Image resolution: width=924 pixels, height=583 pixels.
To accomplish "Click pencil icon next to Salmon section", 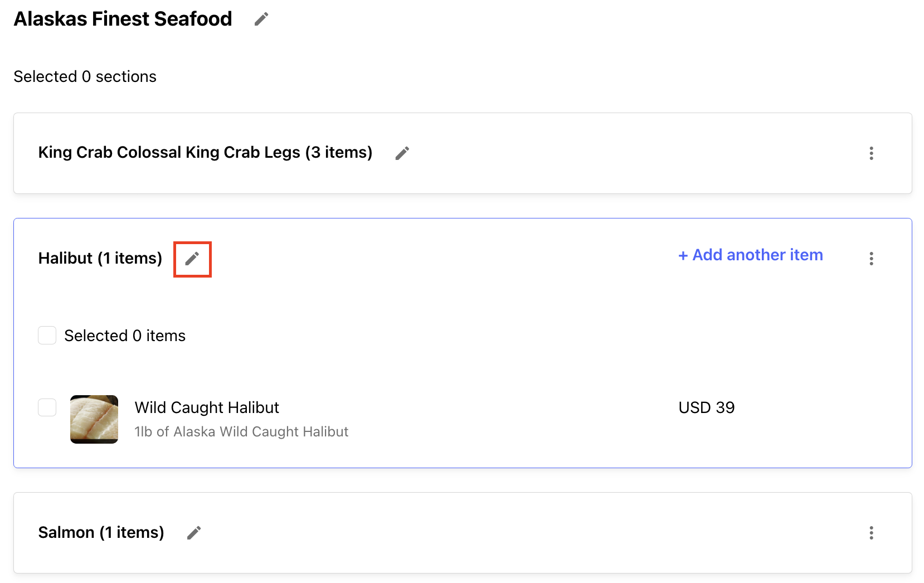I will [x=194, y=533].
